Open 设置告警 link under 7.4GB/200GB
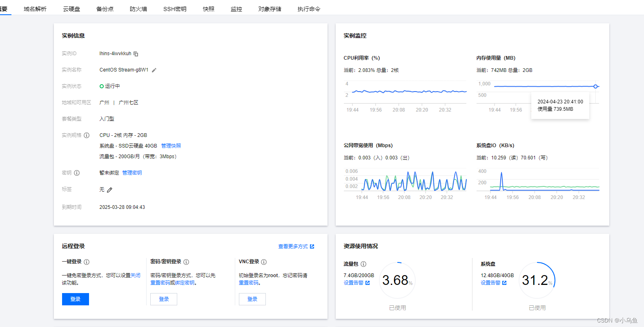The height and width of the screenshot is (327, 644). [357, 283]
